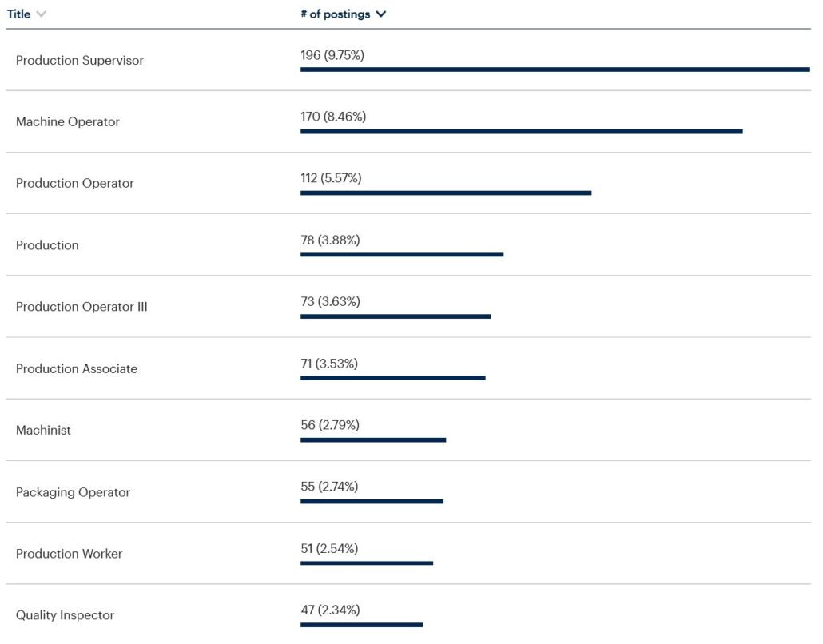
Task: Select the Production Operator III title
Action: pos(82,308)
